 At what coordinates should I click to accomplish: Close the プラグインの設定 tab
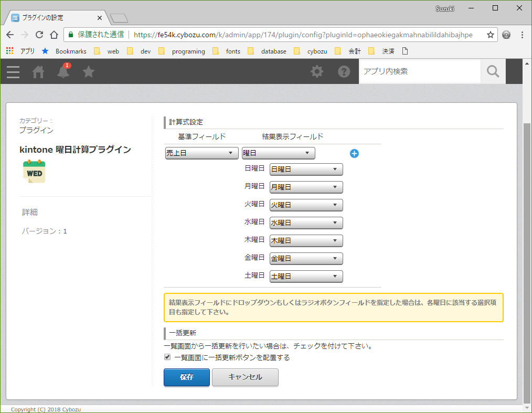(x=99, y=18)
